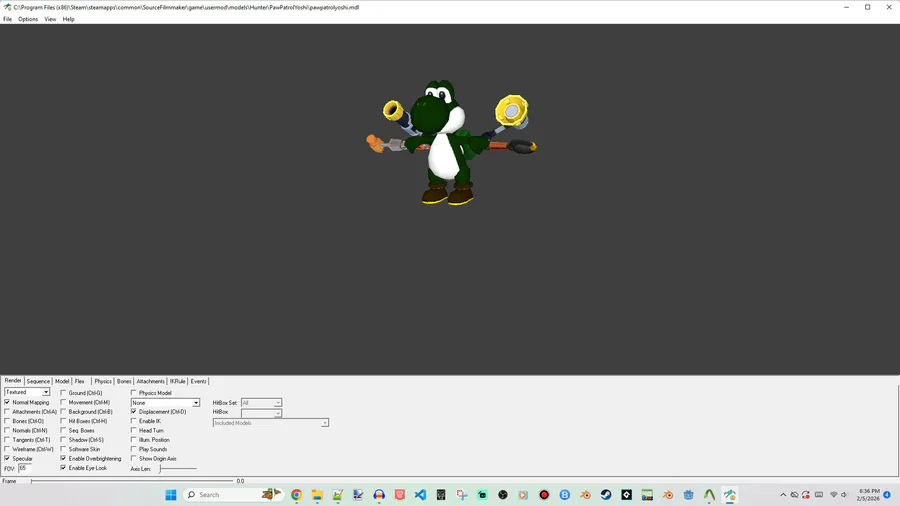Screen dimensions: 900x506
Task: Switch to the Sequence tab
Action: (x=38, y=382)
